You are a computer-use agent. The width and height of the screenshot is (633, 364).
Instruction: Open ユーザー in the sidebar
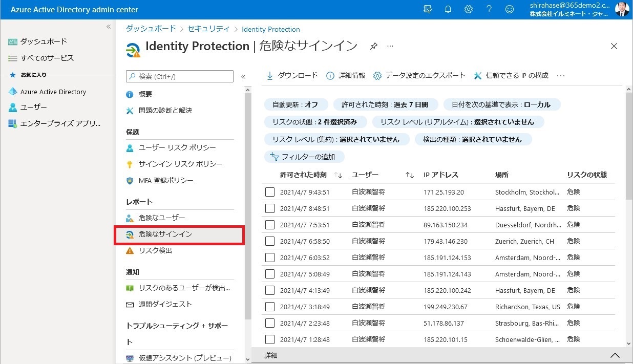click(28, 108)
